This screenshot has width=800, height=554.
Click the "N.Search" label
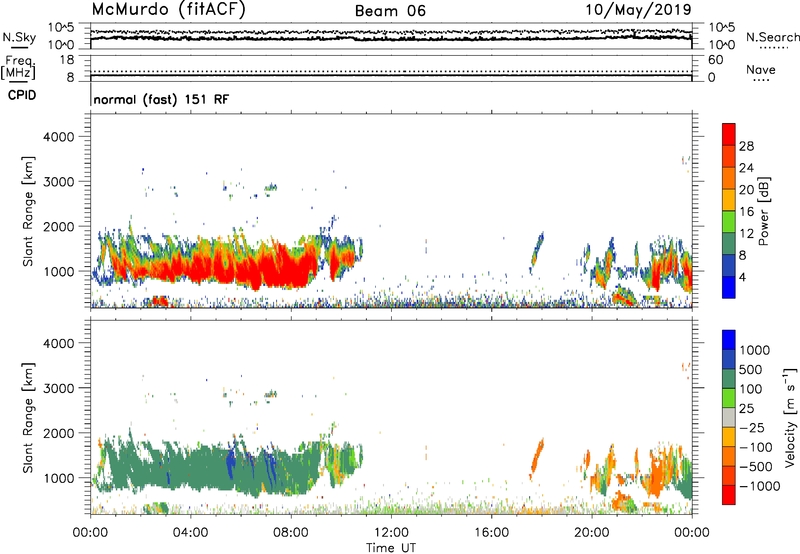click(x=772, y=37)
